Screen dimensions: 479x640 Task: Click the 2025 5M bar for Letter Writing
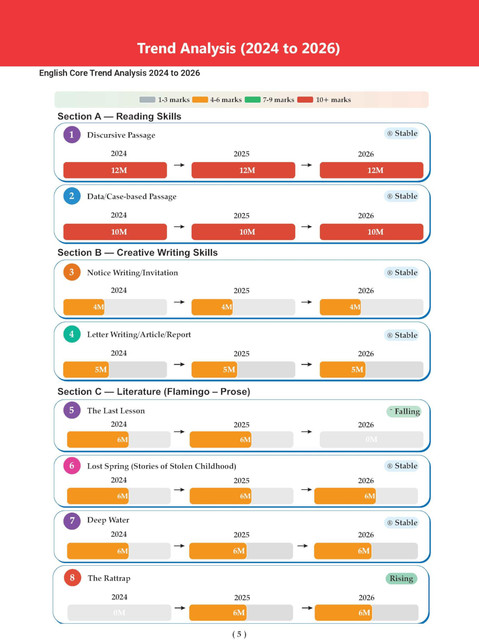pyautogui.click(x=243, y=369)
